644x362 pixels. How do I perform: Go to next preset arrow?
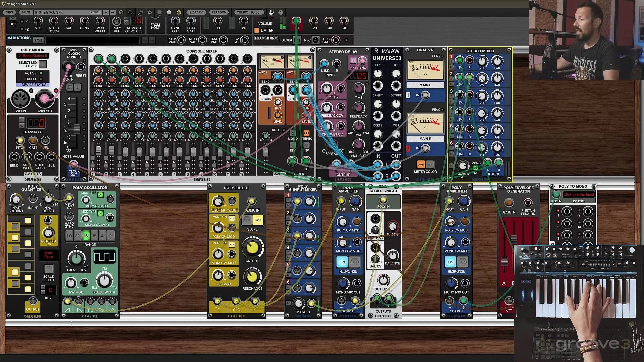coord(113,12)
